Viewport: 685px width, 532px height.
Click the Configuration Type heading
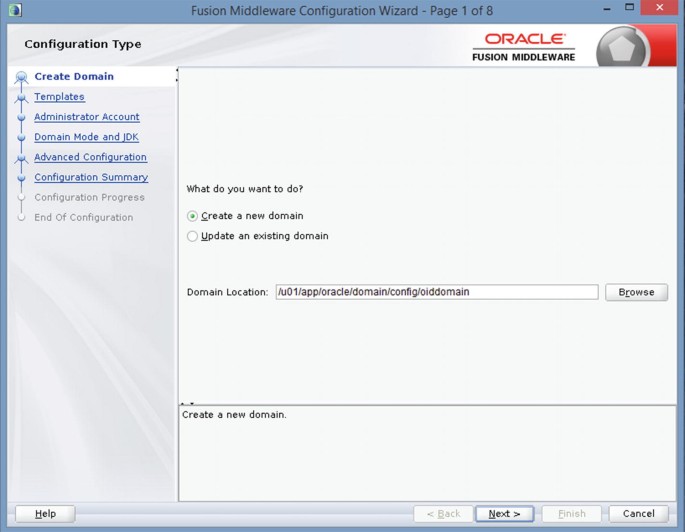tap(83, 44)
